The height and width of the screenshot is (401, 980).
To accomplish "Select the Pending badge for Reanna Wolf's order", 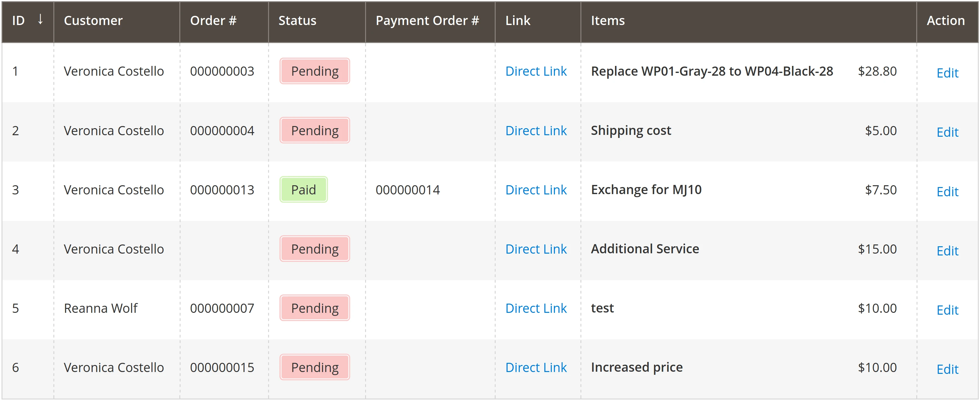I will 314,308.
